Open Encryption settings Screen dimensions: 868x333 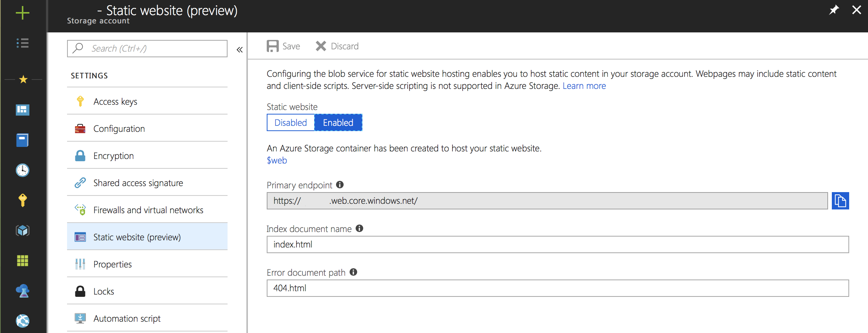[x=147, y=156]
